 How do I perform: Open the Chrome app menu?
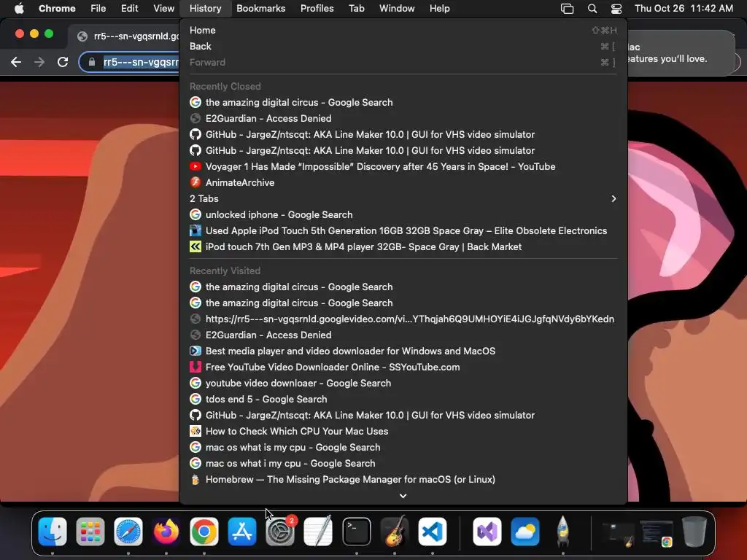pos(57,8)
